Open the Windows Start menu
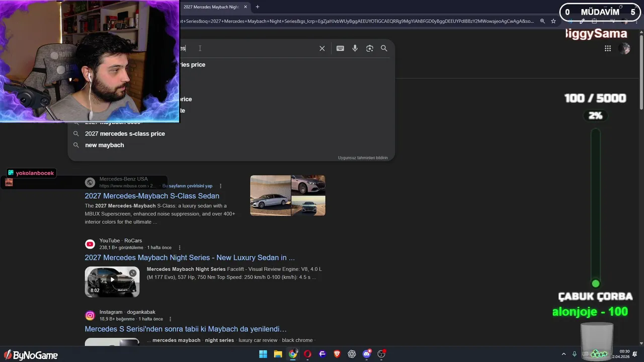The width and height of the screenshot is (644, 362). tap(263, 354)
